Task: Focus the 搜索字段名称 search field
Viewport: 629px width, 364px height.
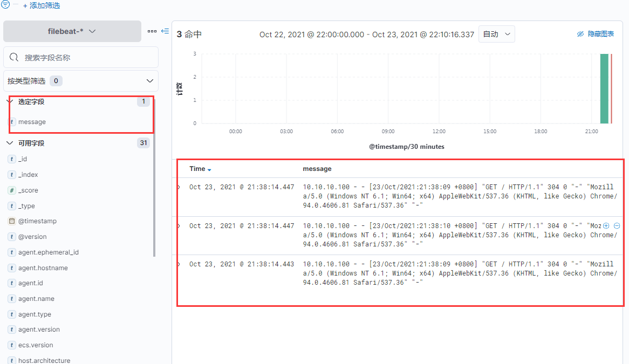Action: (x=81, y=57)
